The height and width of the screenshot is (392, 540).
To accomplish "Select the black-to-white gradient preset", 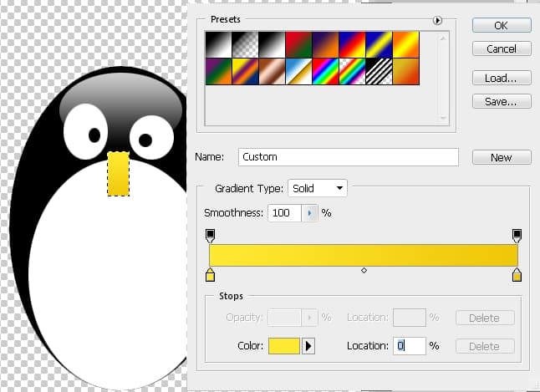I will pos(219,44).
